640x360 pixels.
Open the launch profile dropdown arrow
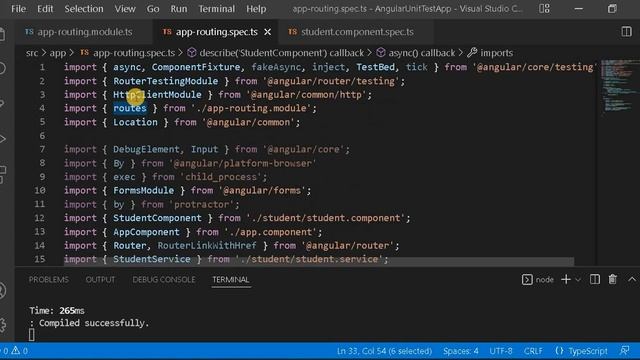(578, 280)
